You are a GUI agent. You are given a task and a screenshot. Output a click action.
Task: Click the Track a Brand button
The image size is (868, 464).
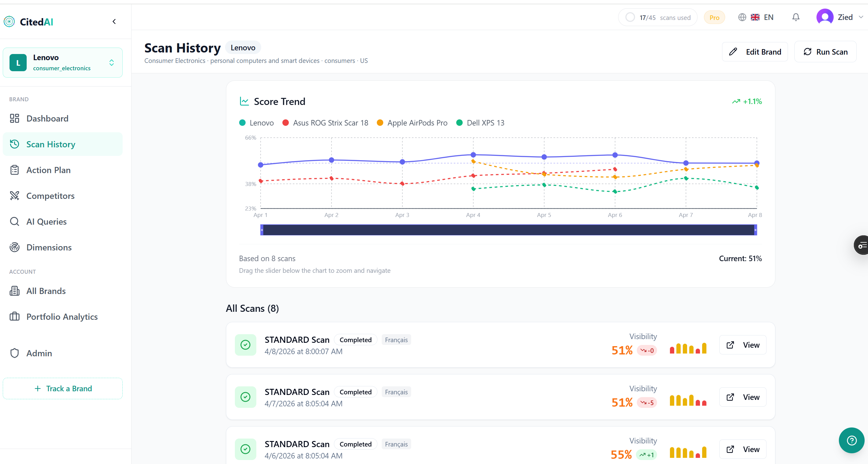63,389
